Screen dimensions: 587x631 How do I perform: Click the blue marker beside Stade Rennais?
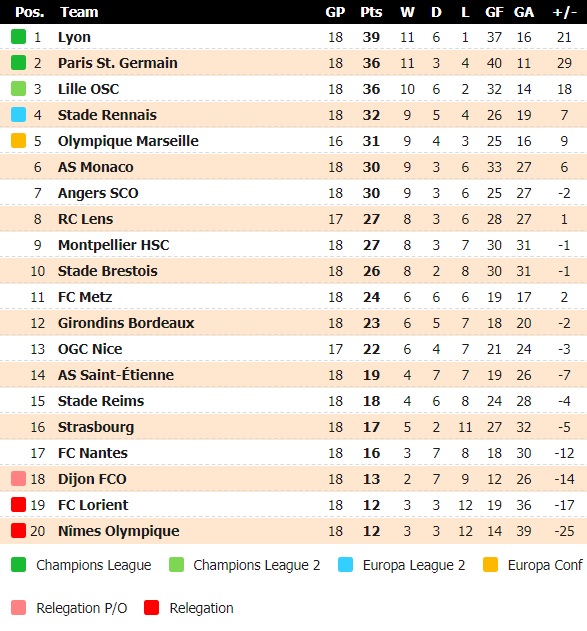coord(19,115)
